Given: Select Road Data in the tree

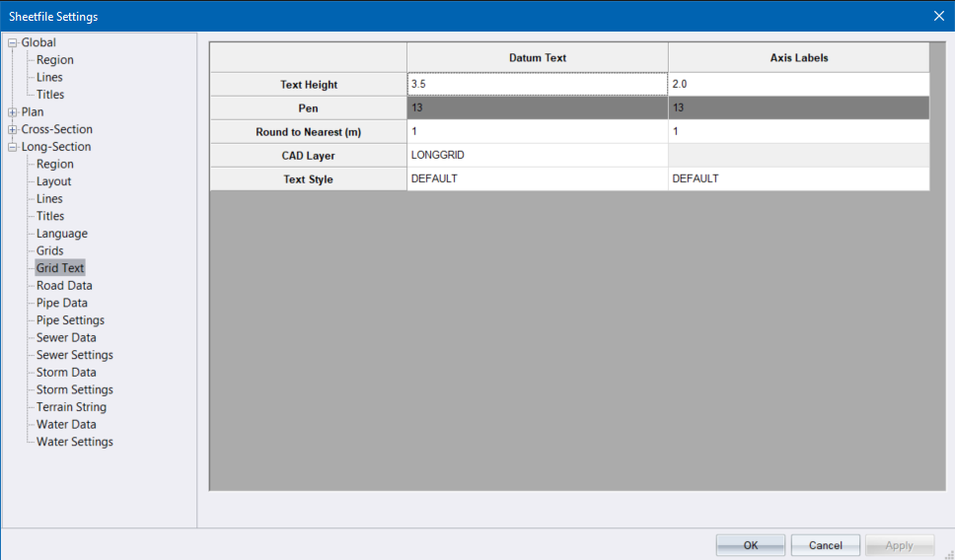Looking at the screenshot, I should (64, 286).
